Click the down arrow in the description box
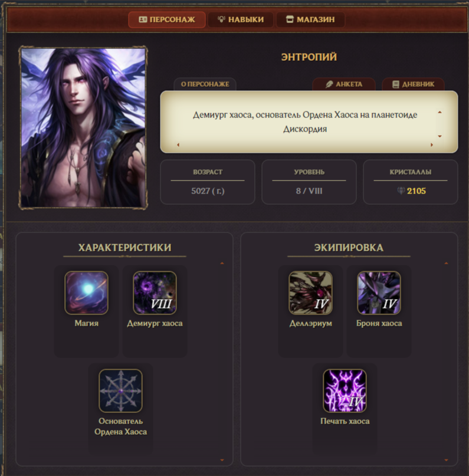The width and height of the screenshot is (469, 476). [x=440, y=136]
